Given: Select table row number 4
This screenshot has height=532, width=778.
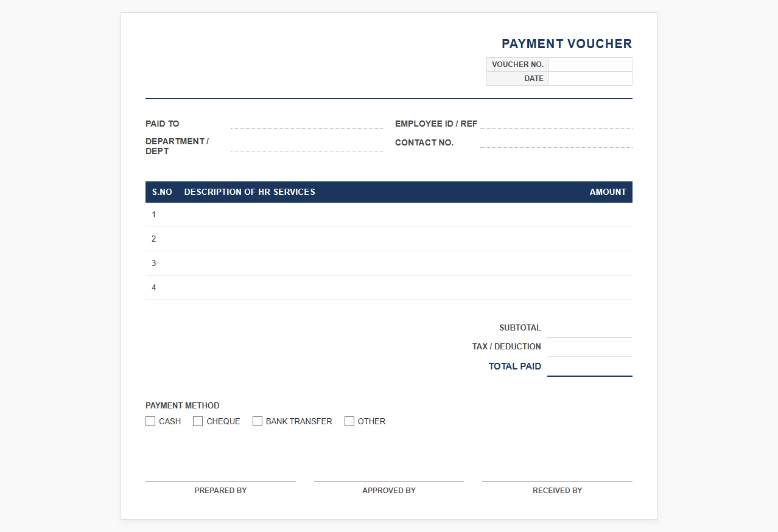Looking at the screenshot, I should pos(389,288).
